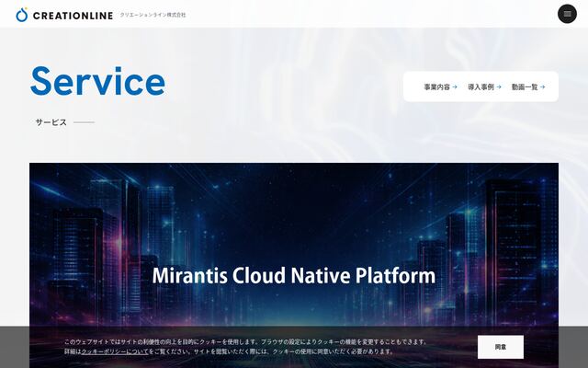Click the CREATIONLINE wordmark

73,16
